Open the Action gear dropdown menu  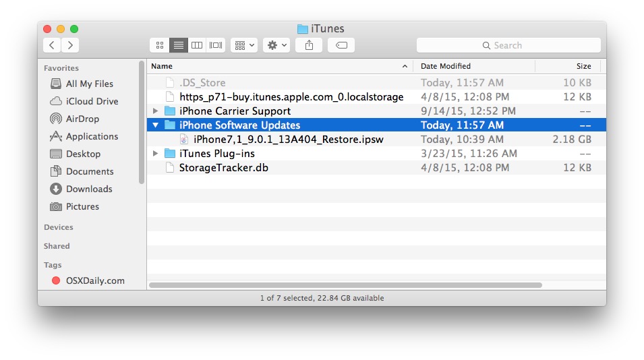[x=276, y=45]
